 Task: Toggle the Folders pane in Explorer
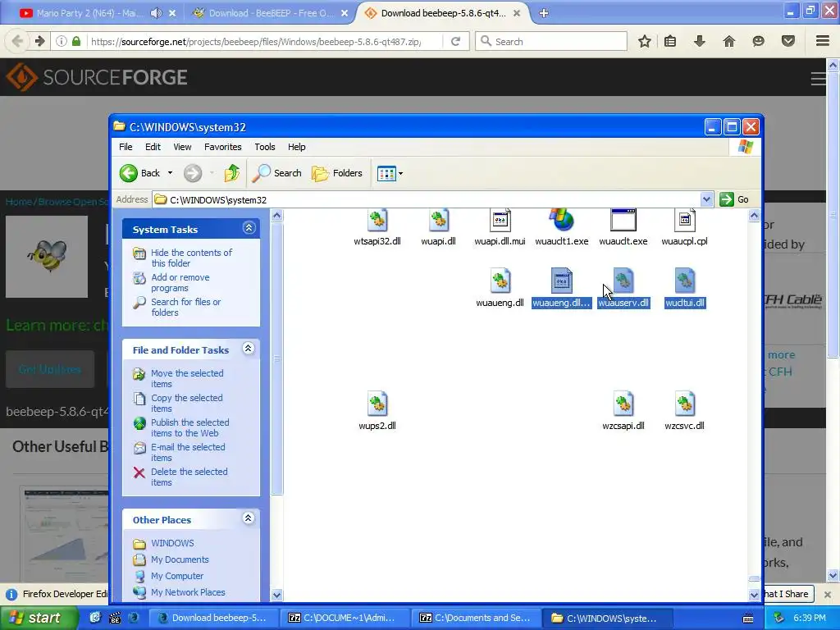coord(337,173)
